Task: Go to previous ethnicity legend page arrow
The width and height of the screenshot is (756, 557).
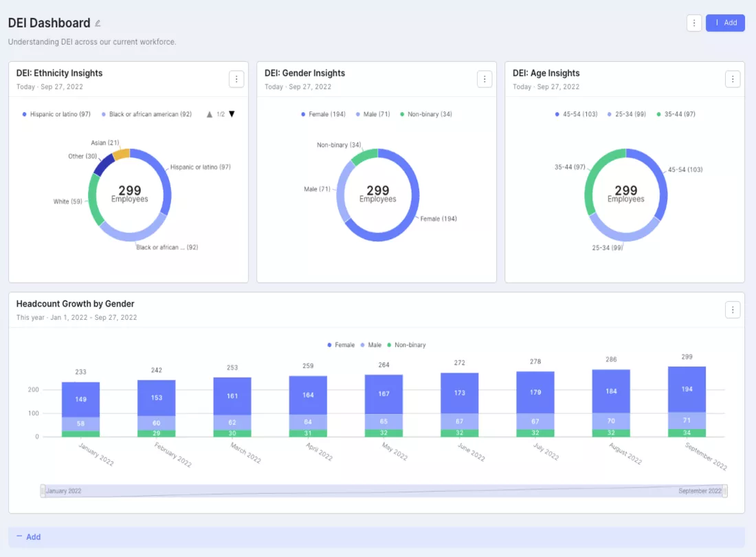Action: [x=209, y=114]
